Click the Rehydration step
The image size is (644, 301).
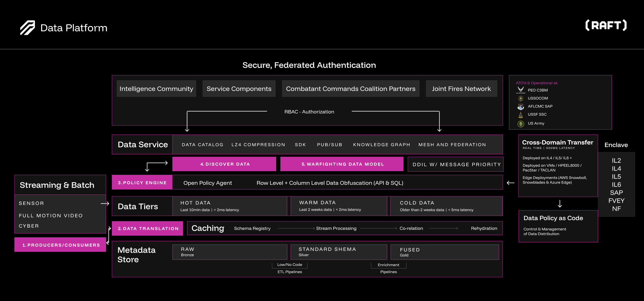484,228
